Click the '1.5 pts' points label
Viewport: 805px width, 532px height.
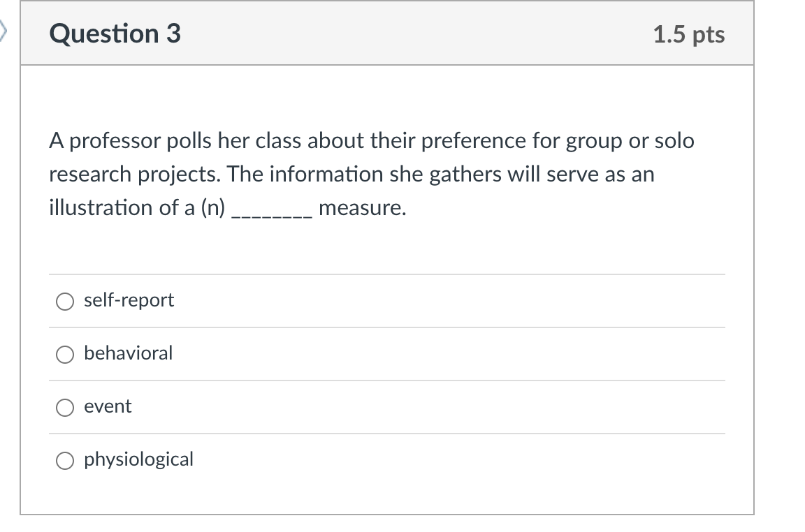(689, 35)
